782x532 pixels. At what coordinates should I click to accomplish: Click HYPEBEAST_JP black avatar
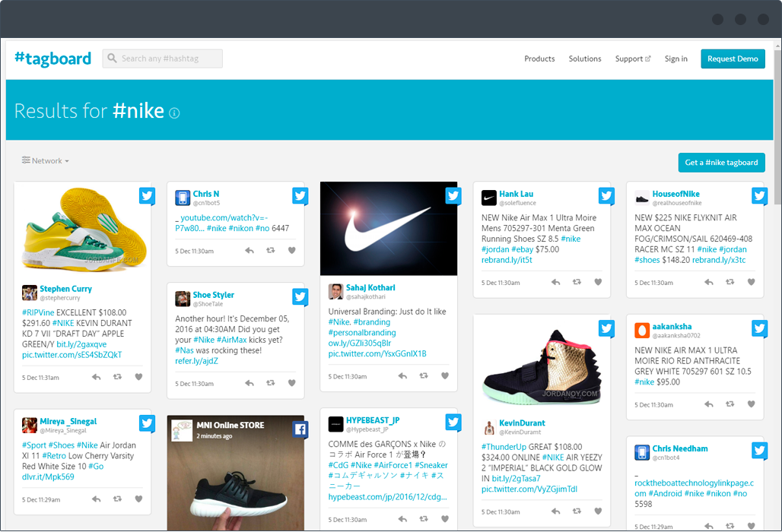pos(335,424)
